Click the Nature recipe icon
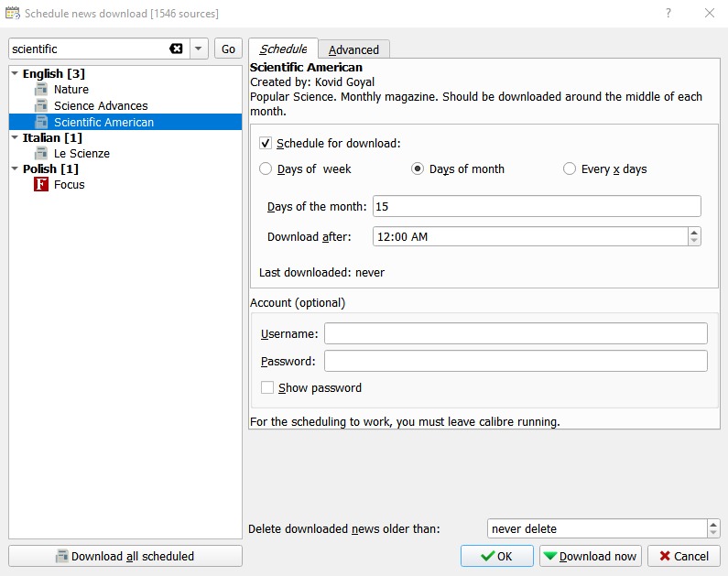 pos(41,89)
